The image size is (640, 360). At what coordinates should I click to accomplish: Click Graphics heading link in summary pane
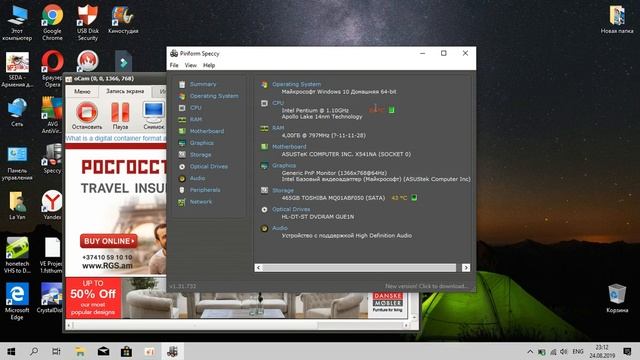tap(284, 165)
